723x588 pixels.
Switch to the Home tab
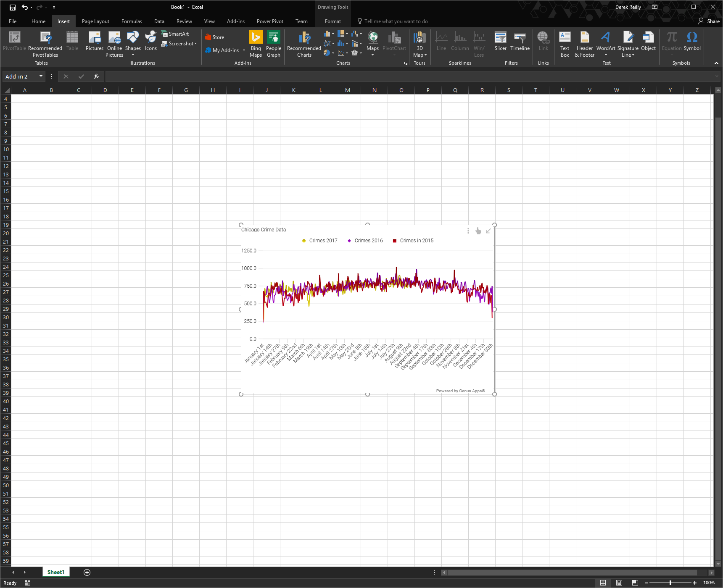(38, 21)
